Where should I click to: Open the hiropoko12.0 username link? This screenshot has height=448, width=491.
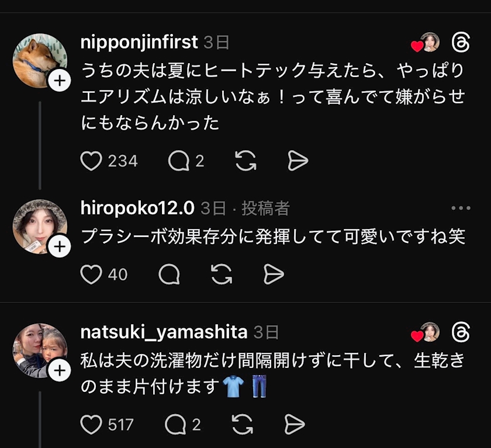[137, 208]
